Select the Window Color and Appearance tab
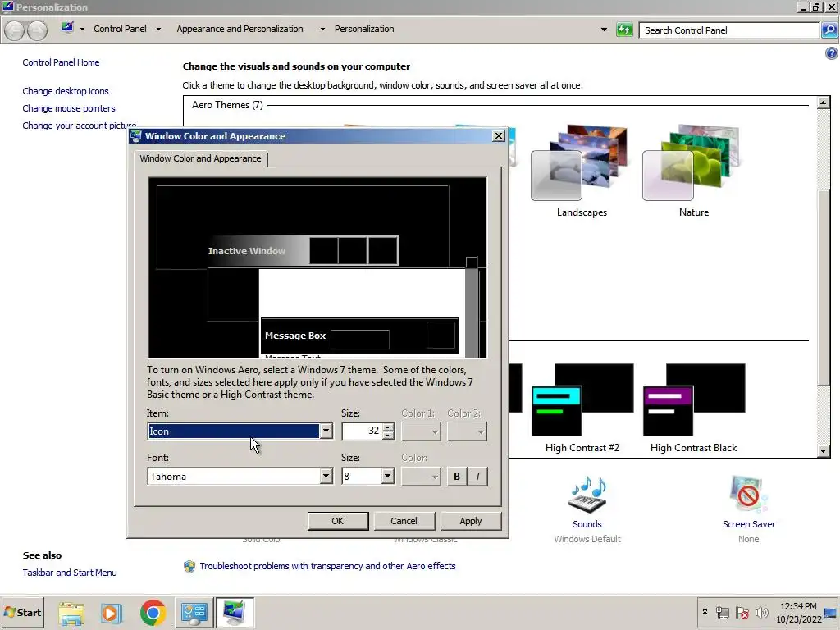This screenshot has height=630, width=840. pyautogui.click(x=200, y=158)
